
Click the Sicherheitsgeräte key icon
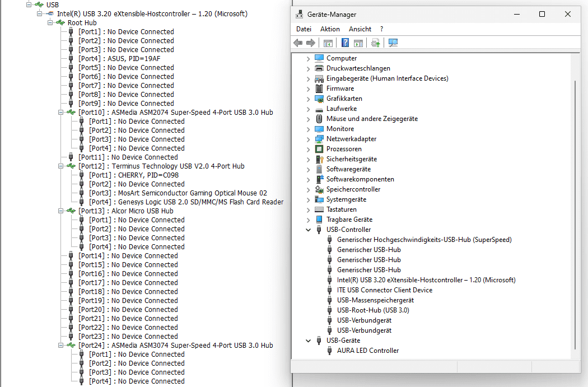(x=319, y=159)
